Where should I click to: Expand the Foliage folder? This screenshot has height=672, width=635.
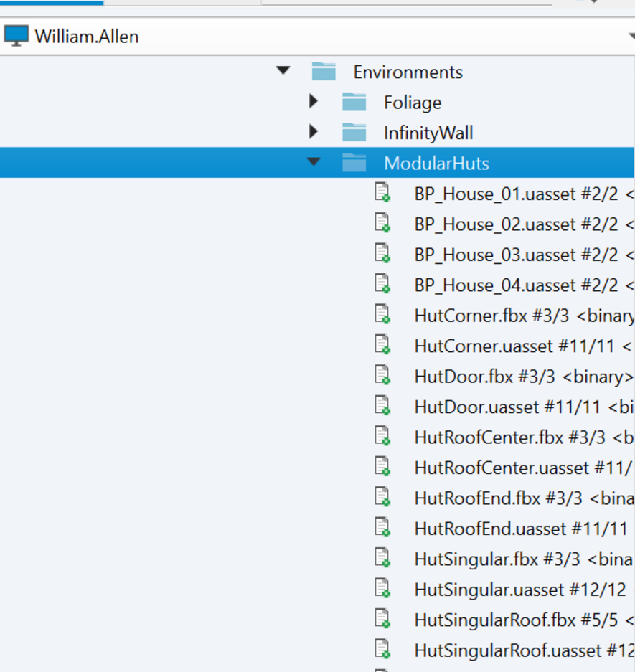314,101
